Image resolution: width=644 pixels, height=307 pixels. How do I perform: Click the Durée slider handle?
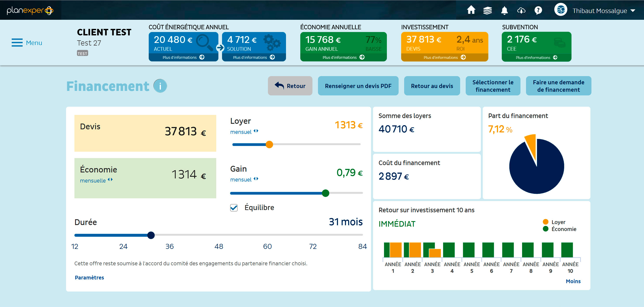[x=151, y=235]
